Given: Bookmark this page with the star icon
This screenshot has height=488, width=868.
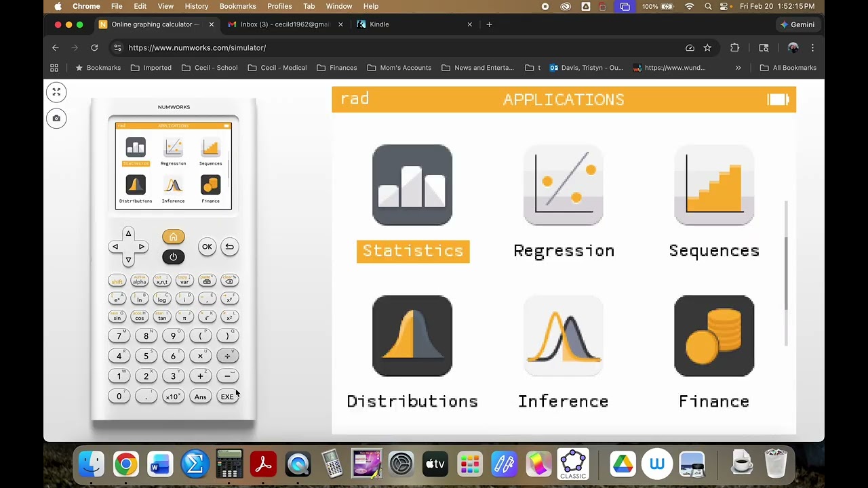Looking at the screenshot, I should pos(707,47).
